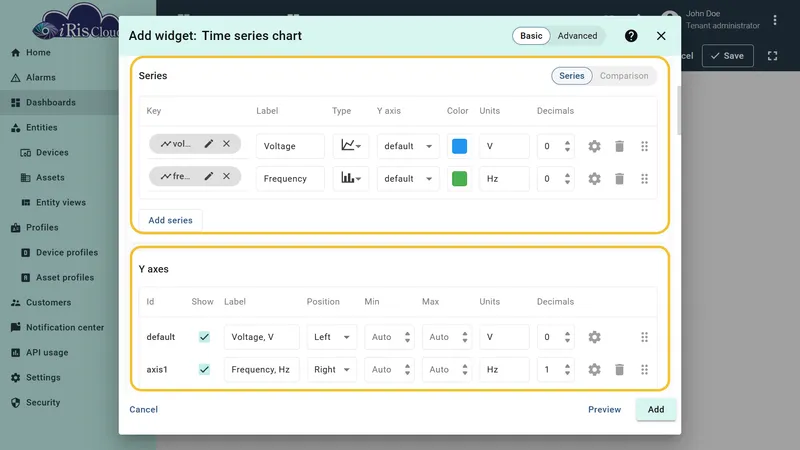
Task: Open the green Frequency color swatch
Action: (x=459, y=179)
